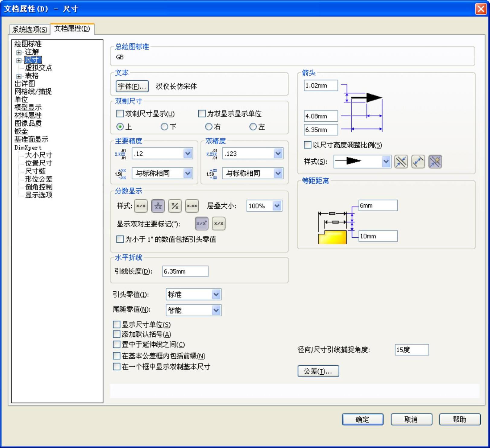Screen dimensions: 490x448
Task: Click the arrows-inside placement icon
Action: [x=418, y=162]
